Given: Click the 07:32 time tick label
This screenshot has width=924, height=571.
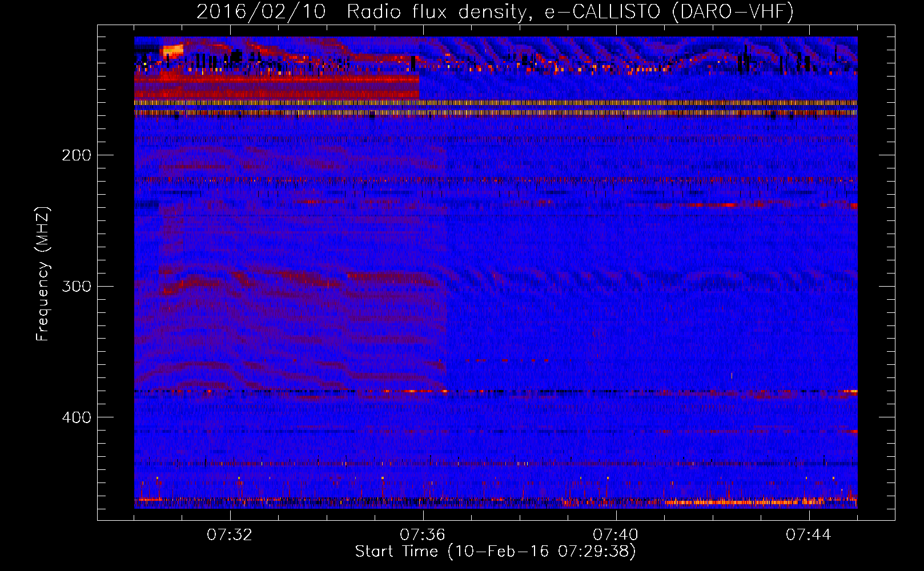Looking at the screenshot, I should click(x=230, y=535).
